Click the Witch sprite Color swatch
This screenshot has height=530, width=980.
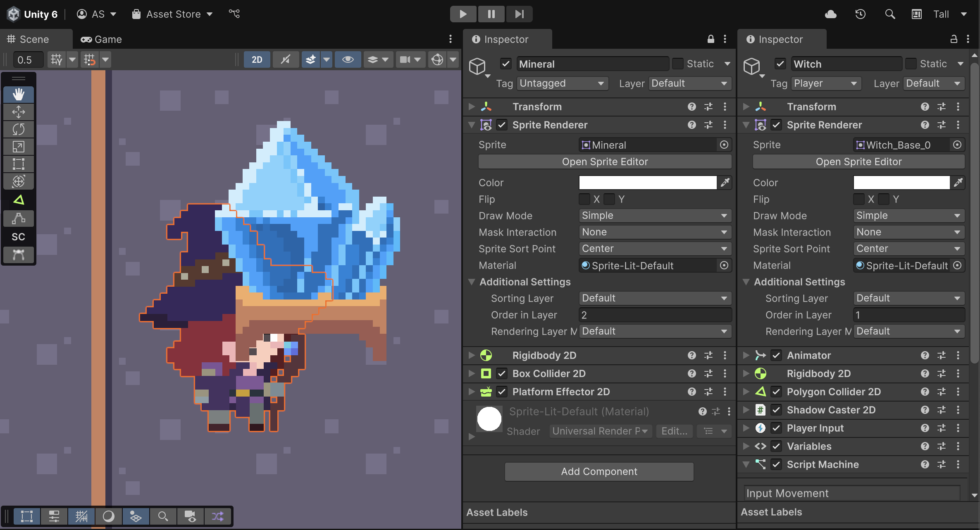point(901,183)
